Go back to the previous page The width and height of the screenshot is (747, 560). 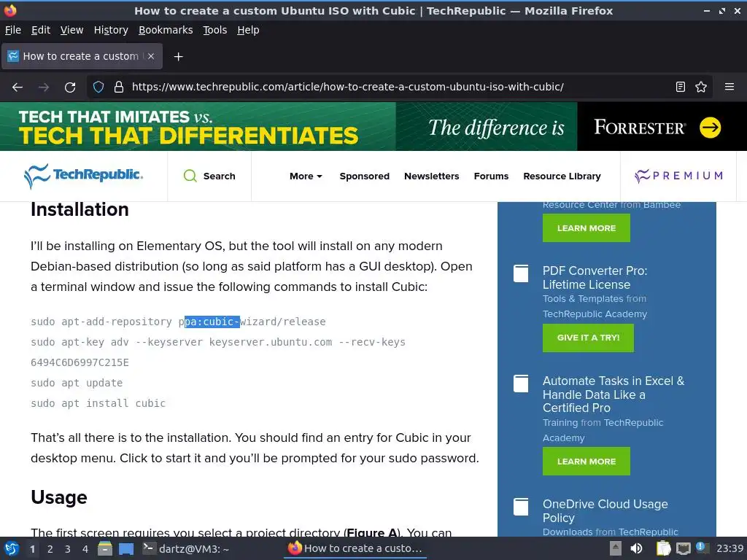(x=18, y=87)
